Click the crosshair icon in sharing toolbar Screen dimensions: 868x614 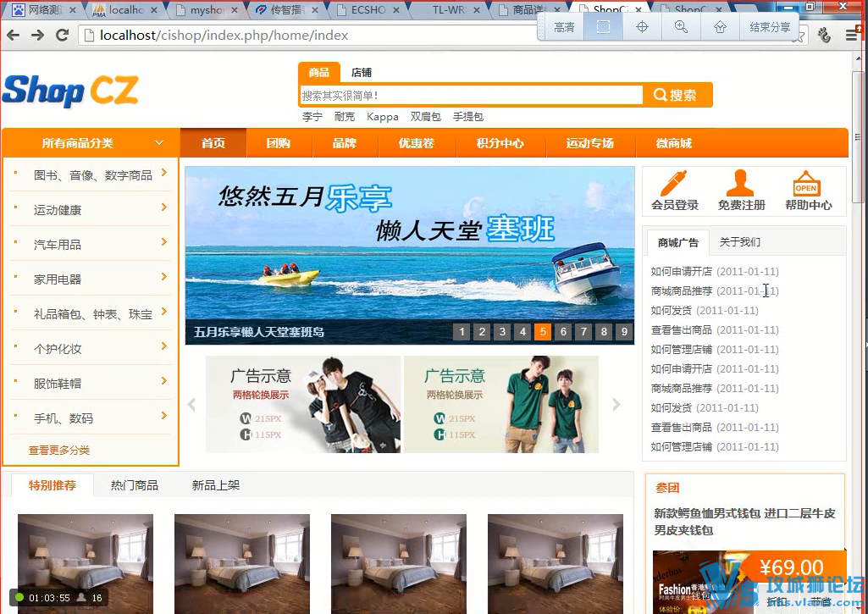pos(642,27)
